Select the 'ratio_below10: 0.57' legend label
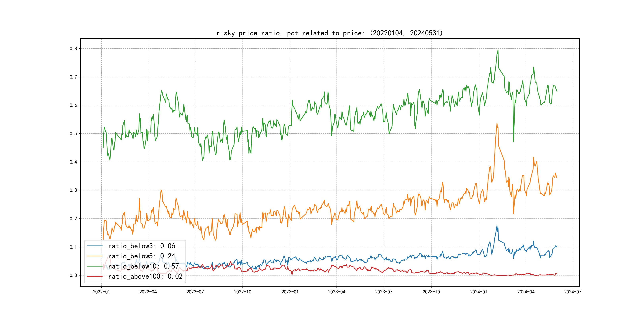Screen dimensions: 644x322 [143, 266]
